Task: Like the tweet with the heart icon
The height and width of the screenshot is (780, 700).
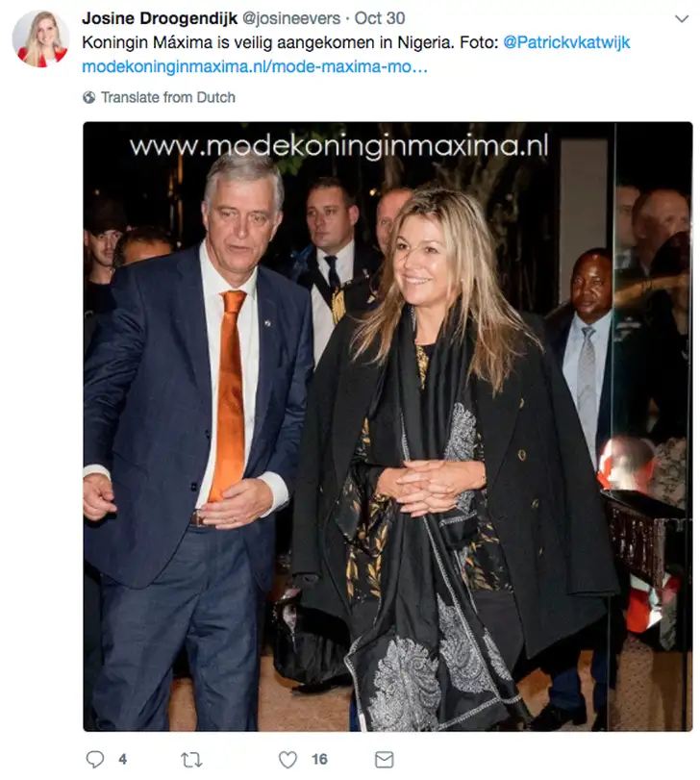Action: tap(287, 760)
